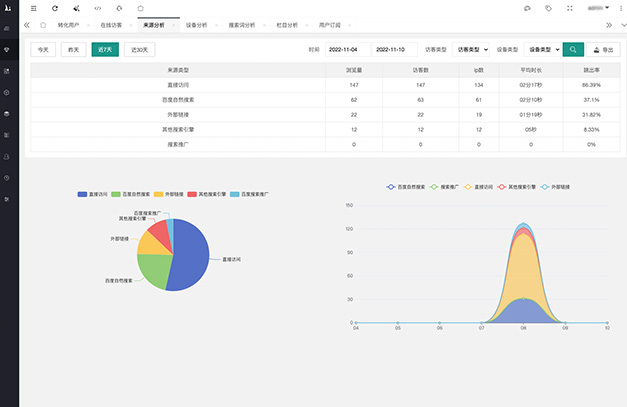Open the 设备类型 dropdown

(543, 48)
